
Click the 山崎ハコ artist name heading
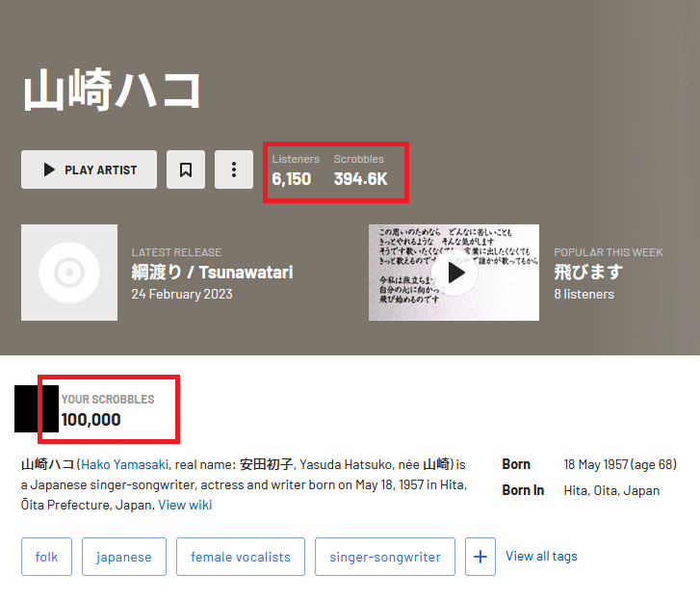tap(112, 90)
